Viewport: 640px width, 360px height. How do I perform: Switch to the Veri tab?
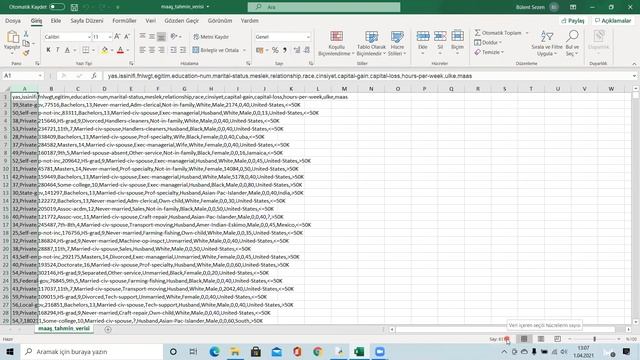[x=151, y=20]
